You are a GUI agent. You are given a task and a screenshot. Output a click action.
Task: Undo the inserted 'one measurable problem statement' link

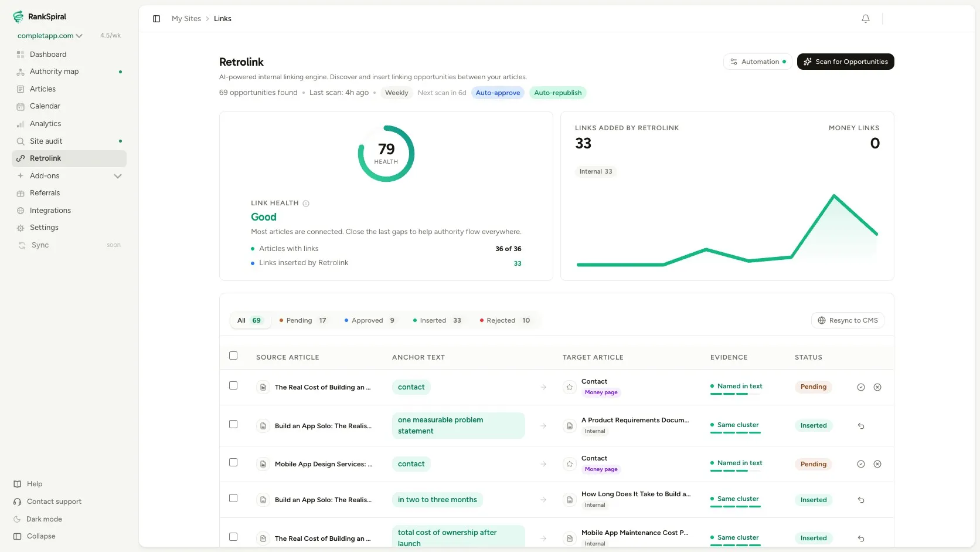click(x=861, y=426)
